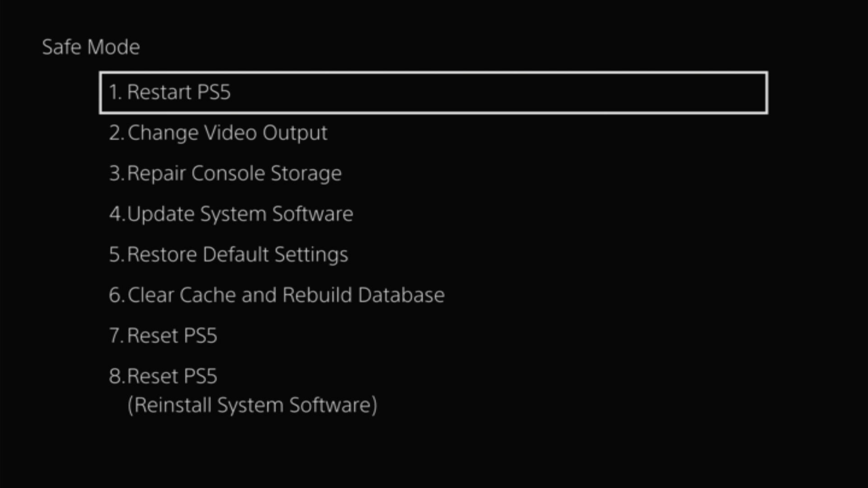Viewport: 868px width, 488px height.
Task: Click the Reinstall System Software text
Action: [253, 404]
